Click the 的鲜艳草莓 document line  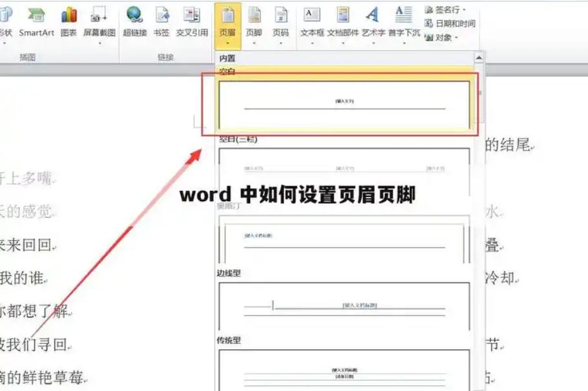coord(43,377)
